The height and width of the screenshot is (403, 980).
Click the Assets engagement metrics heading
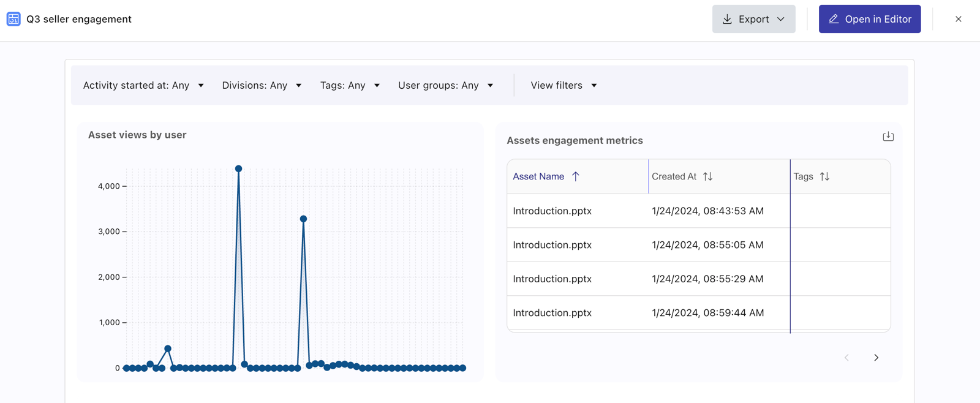pyautogui.click(x=575, y=140)
